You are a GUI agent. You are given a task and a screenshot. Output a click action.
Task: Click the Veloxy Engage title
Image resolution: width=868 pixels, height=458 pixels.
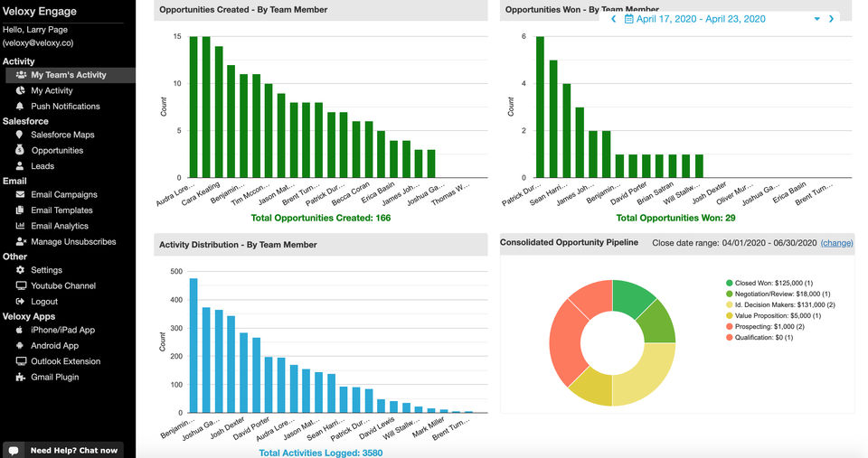pyautogui.click(x=39, y=11)
